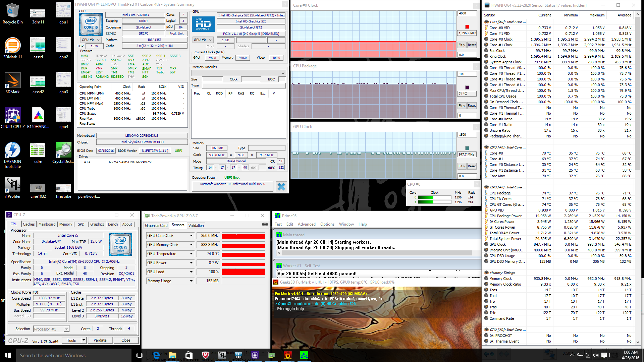This screenshot has width=644, height=362.
Task: Click the volume speaker icon in system tray
Action: 595,355
